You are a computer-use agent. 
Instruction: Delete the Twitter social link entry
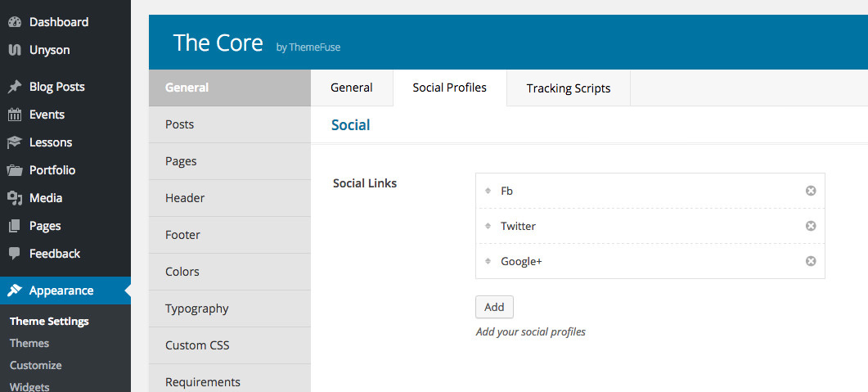tap(811, 226)
